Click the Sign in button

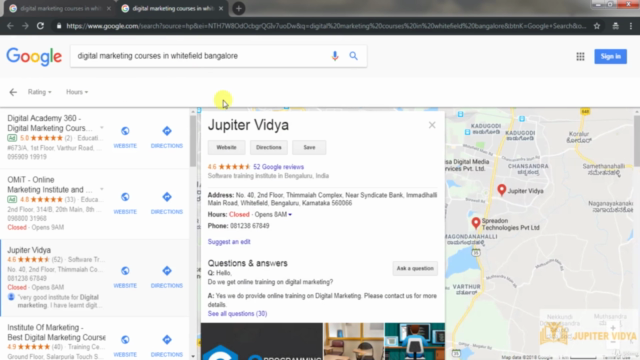click(610, 56)
